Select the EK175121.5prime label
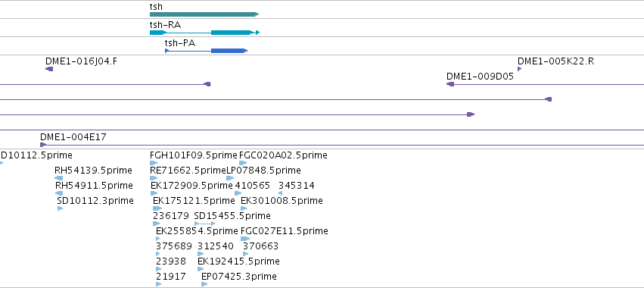644x288 pixels. (x=194, y=201)
